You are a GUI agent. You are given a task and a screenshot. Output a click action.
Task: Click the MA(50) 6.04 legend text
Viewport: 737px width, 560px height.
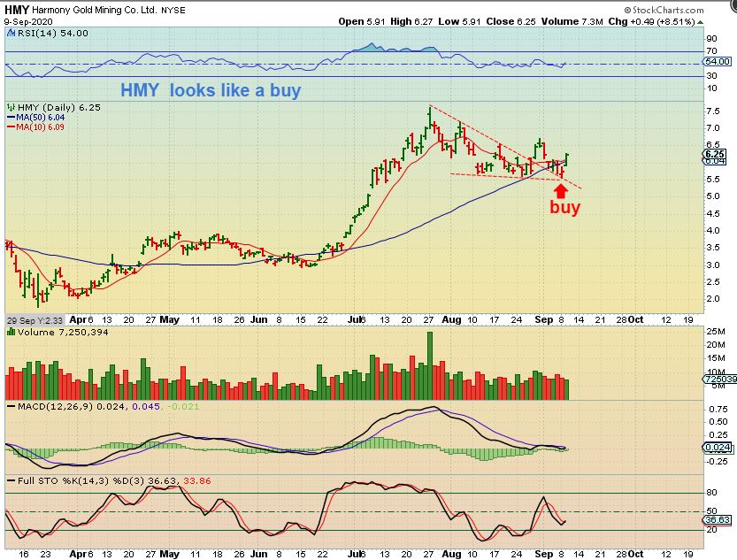point(41,118)
